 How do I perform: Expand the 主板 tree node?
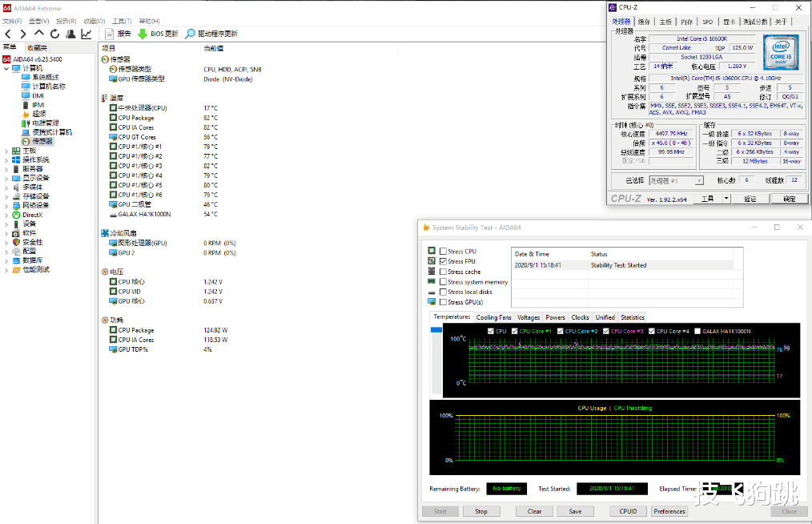click(6, 151)
